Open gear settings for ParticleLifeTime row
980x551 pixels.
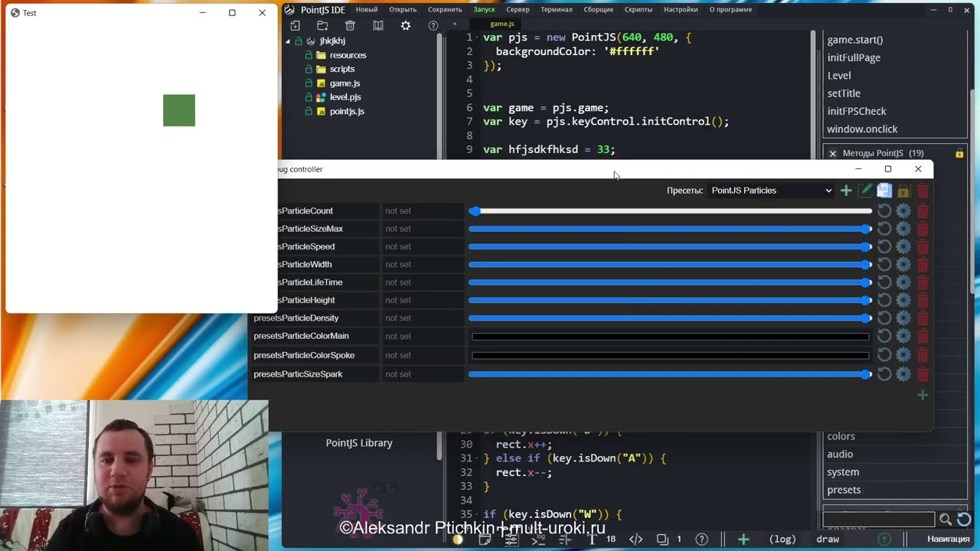(903, 282)
